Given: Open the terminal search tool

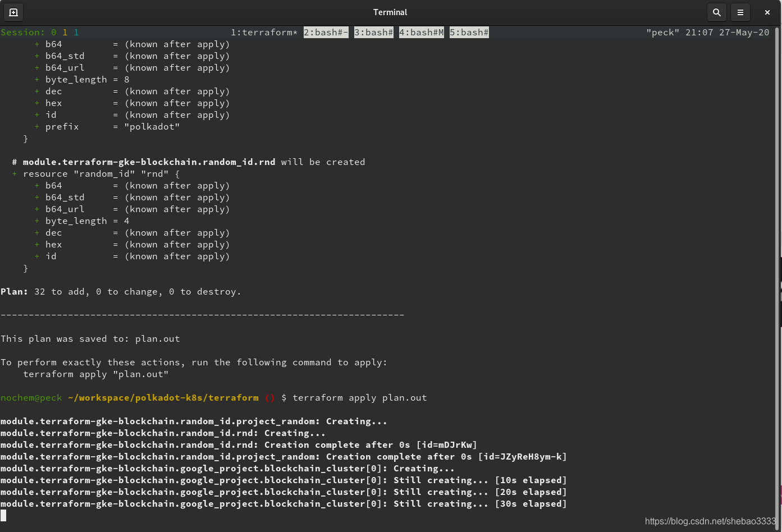Looking at the screenshot, I should (x=717, y=12).
